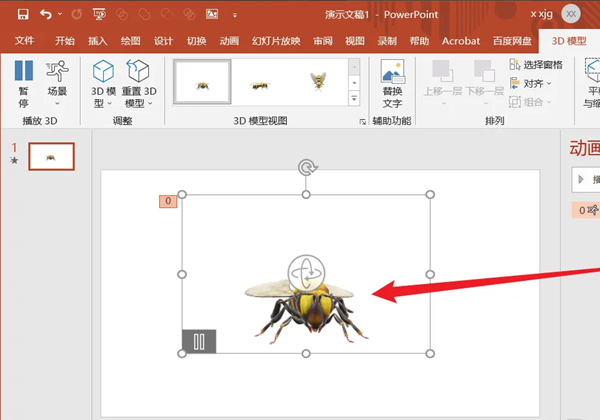Open the 对齐 align dropdown

coord(530,83)
